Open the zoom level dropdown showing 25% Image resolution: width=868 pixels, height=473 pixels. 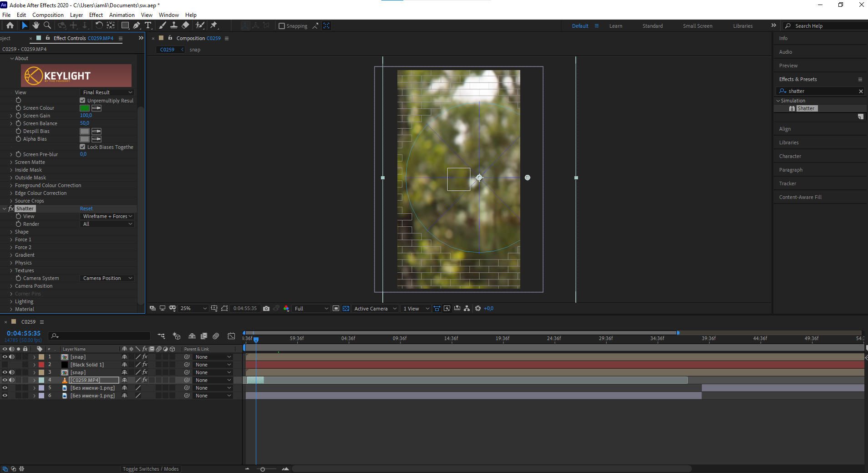click(x=193, y=308)
